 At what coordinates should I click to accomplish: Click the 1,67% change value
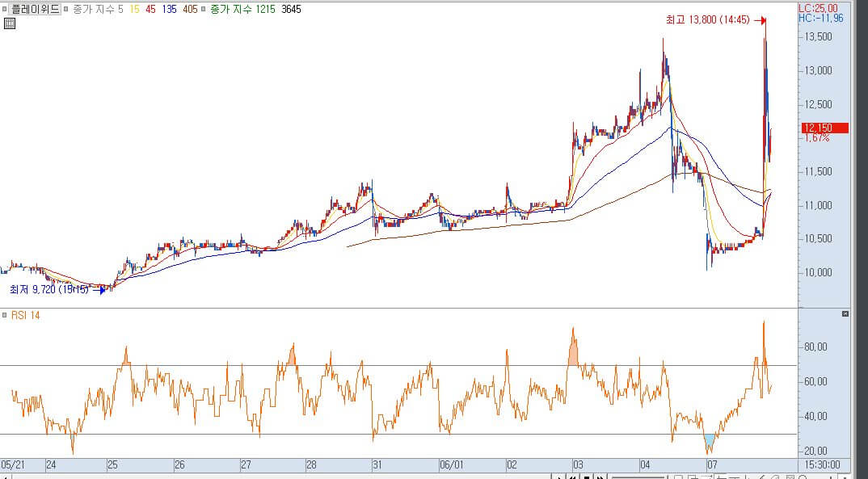click(x=817, y=138)
